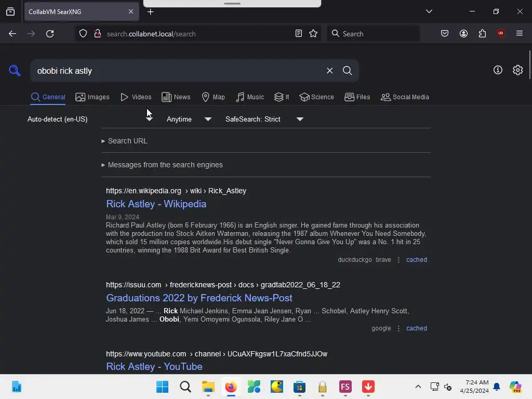
Task: Switch to Map category
Action: point(214,97)
